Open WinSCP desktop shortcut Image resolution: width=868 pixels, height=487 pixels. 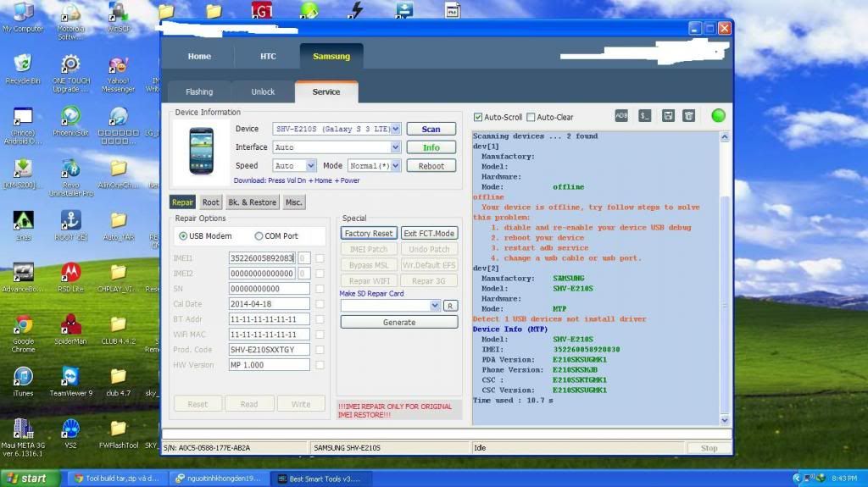[x=118, y=18]
